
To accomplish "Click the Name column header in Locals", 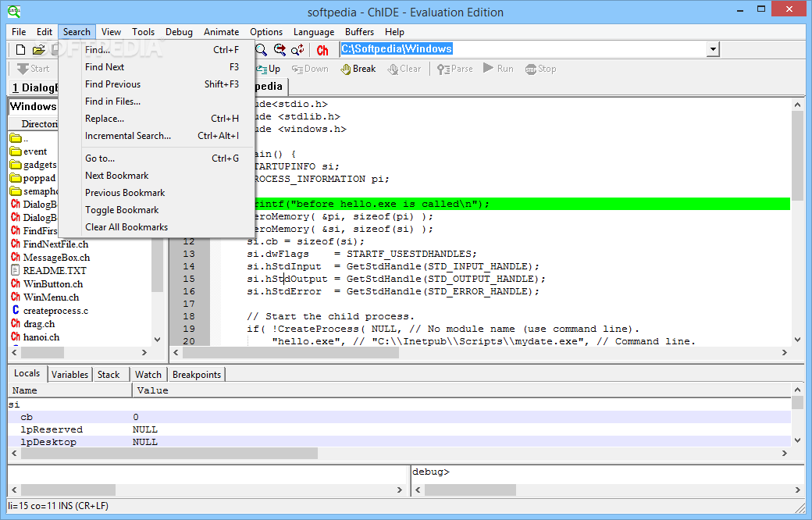I will 70,390.
